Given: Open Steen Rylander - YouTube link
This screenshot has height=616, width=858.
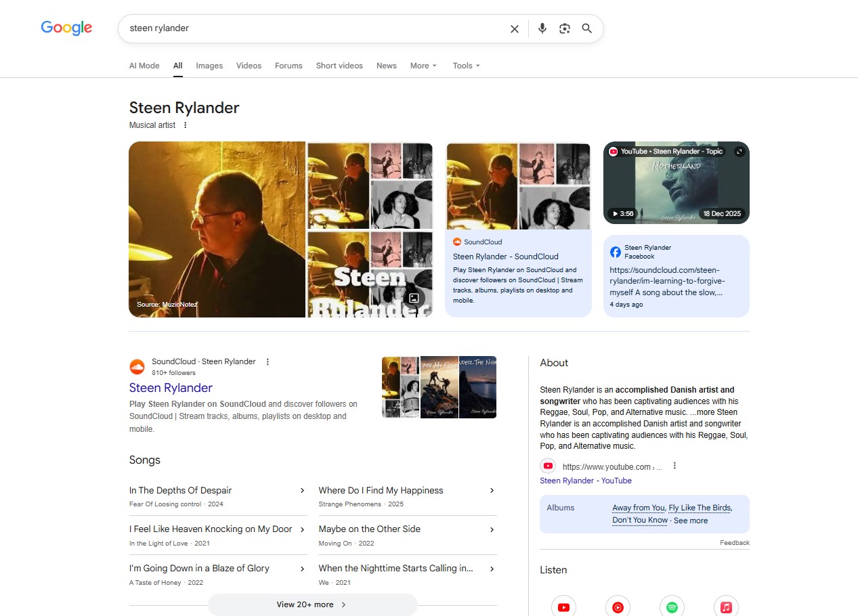Looking at the screenshot, I should [x=586, y=481].
